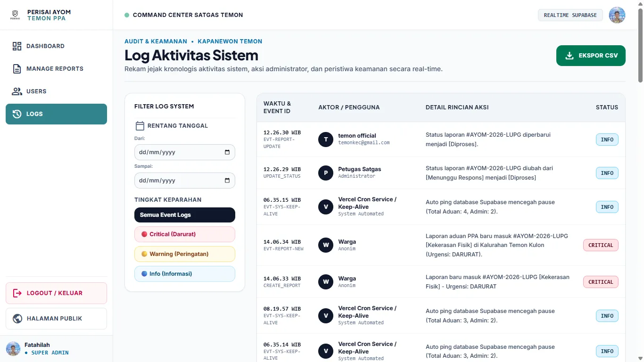Click INFO badge in 12.26.29 WIB row
This screenshot has height=362, width=644.
[x=607, y=173]
